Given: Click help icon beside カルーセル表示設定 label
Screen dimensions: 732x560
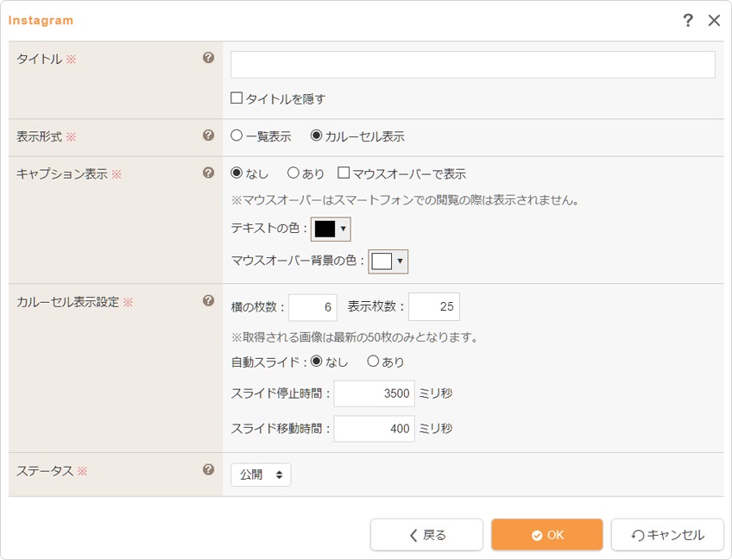Looking at the screenshot, I should (208, 301).
